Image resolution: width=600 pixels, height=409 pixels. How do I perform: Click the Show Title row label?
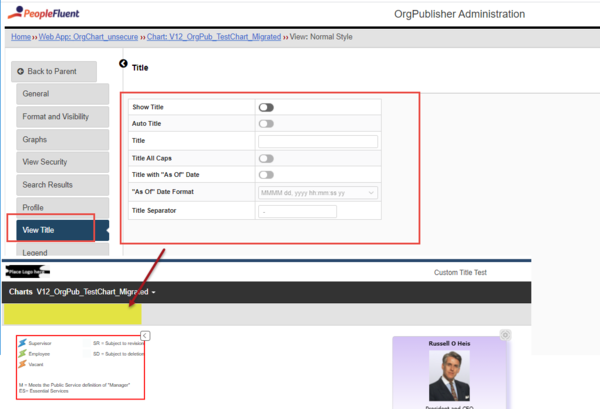coord(148,107)
